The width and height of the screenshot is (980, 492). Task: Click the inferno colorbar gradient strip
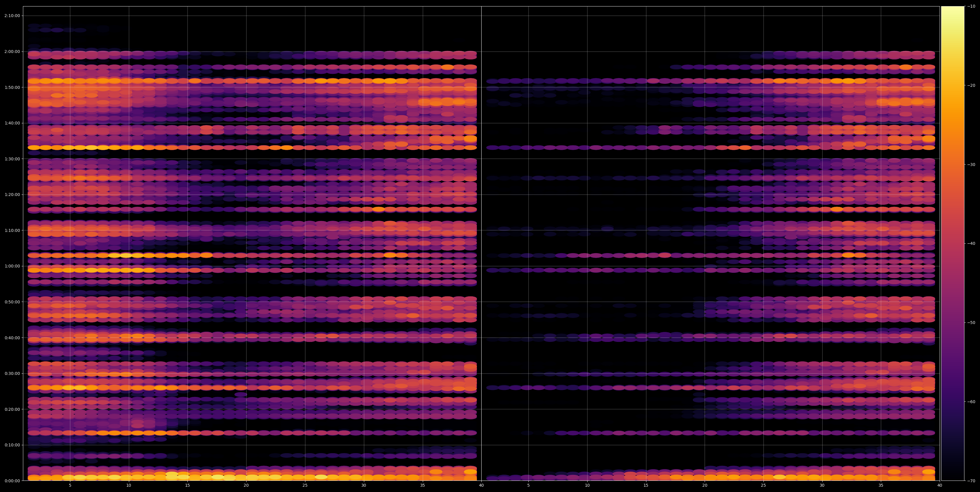[953, 243]
